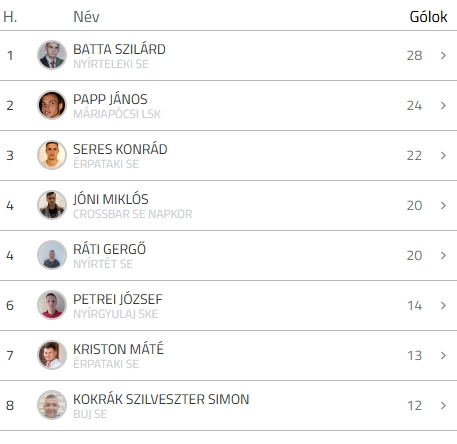Select Seres Konrád's player photo

pyautogui.click(x=52, y=155)
